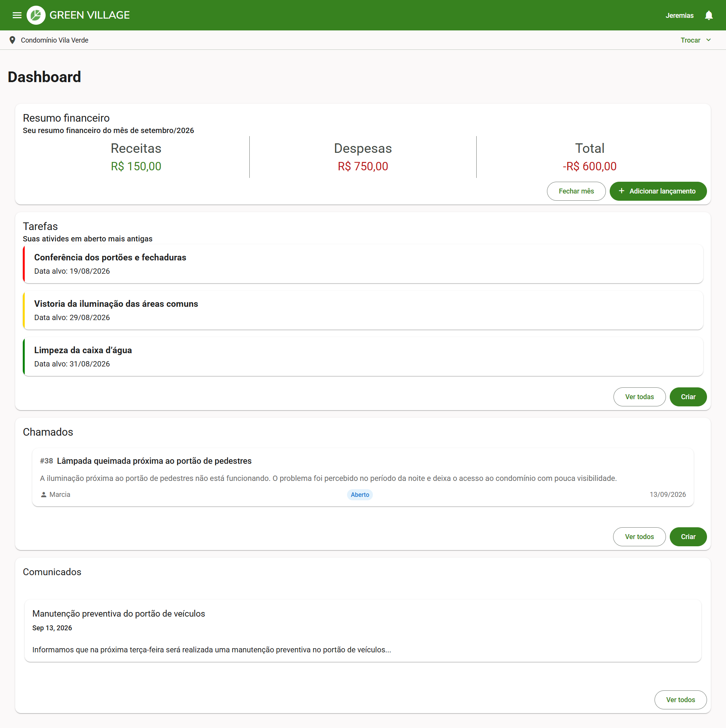Image resolution: width=726 pixels, height=728 pixels.
Task: Click Ver todos in Chamados
Action: [639, 537]
